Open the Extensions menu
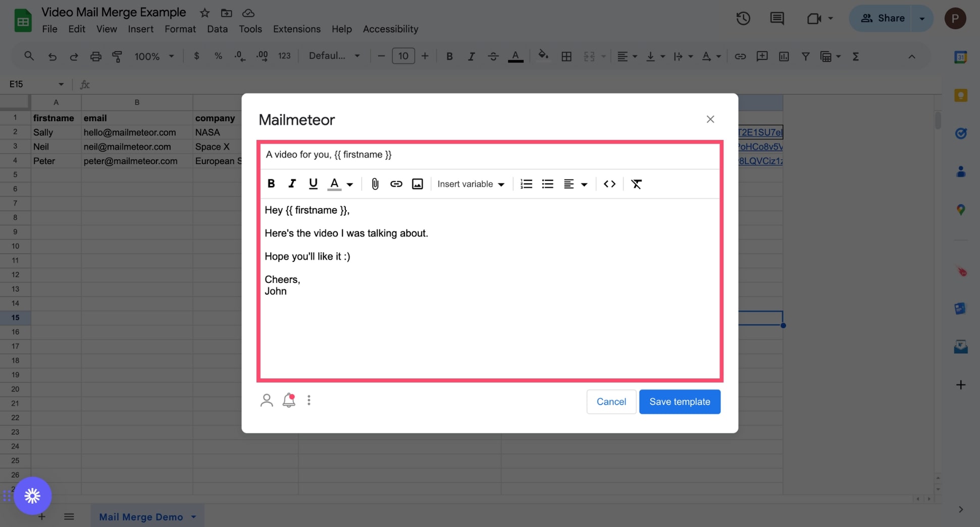The width and height of the screenshot is (980, 527). 297,29
